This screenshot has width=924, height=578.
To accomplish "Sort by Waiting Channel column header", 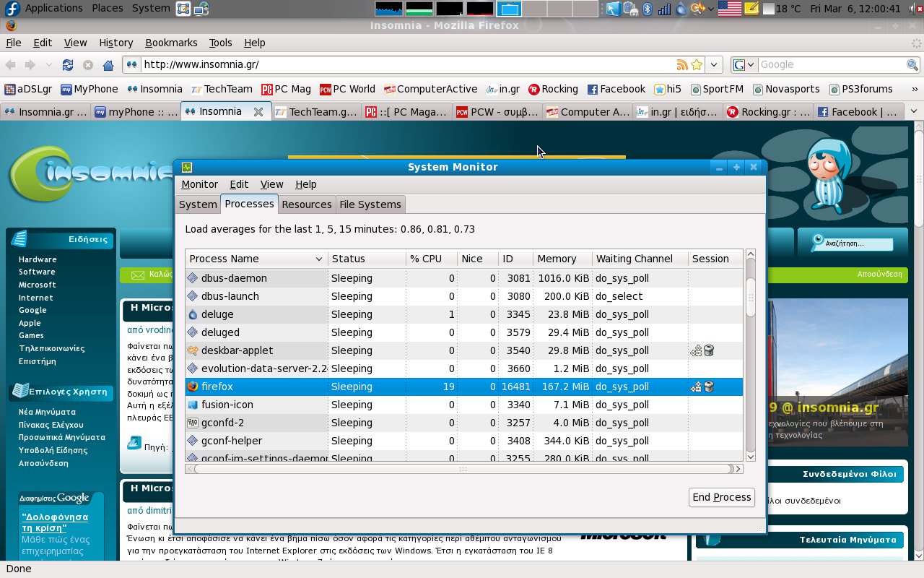I will click(x=640, y=259).
